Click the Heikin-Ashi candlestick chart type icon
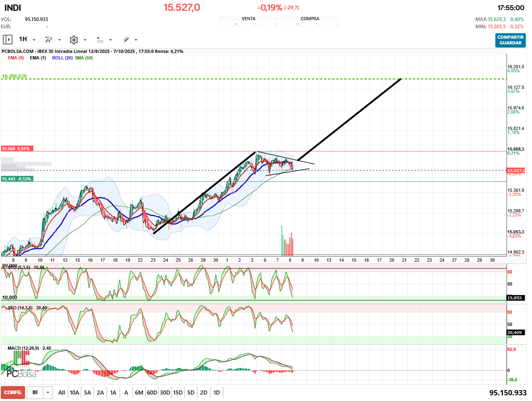 coord(48,40)
